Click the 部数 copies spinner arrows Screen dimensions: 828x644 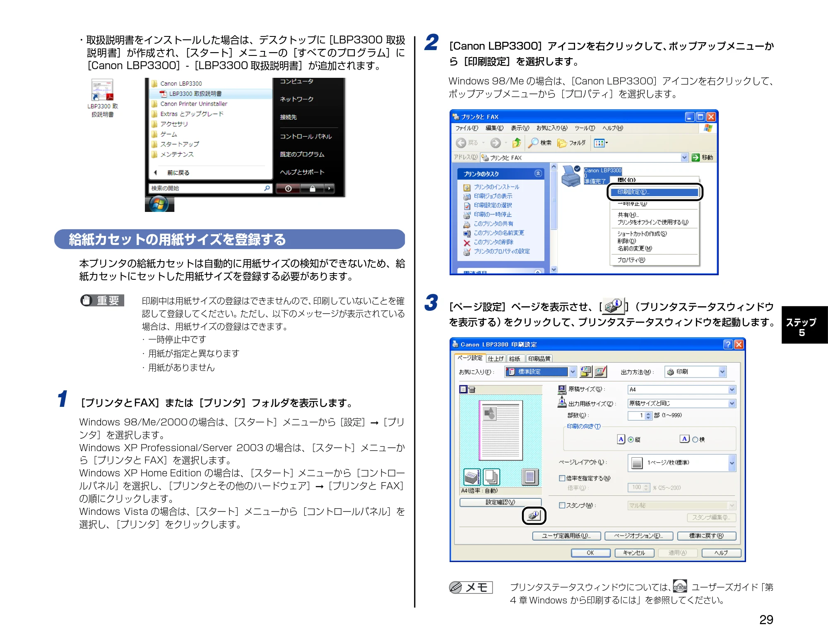648,416
